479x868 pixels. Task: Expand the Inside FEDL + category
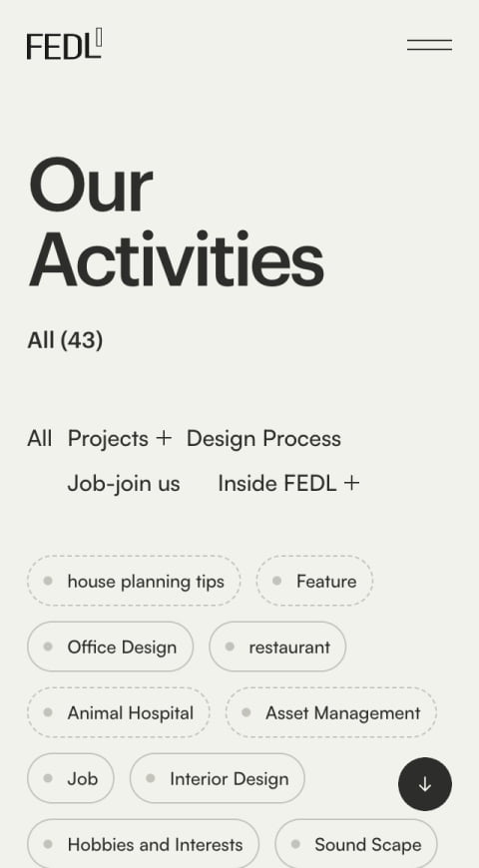click(x=288, y=483)
